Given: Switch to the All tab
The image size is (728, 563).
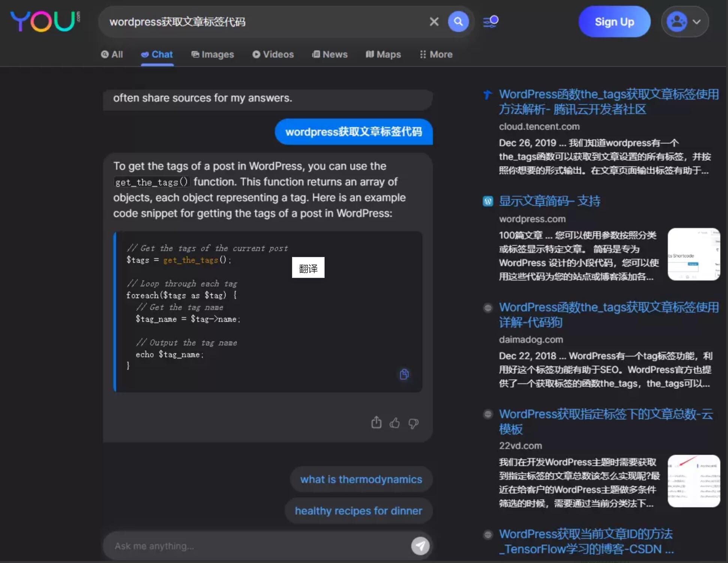Looking at the screenshot, I should 112,54.
